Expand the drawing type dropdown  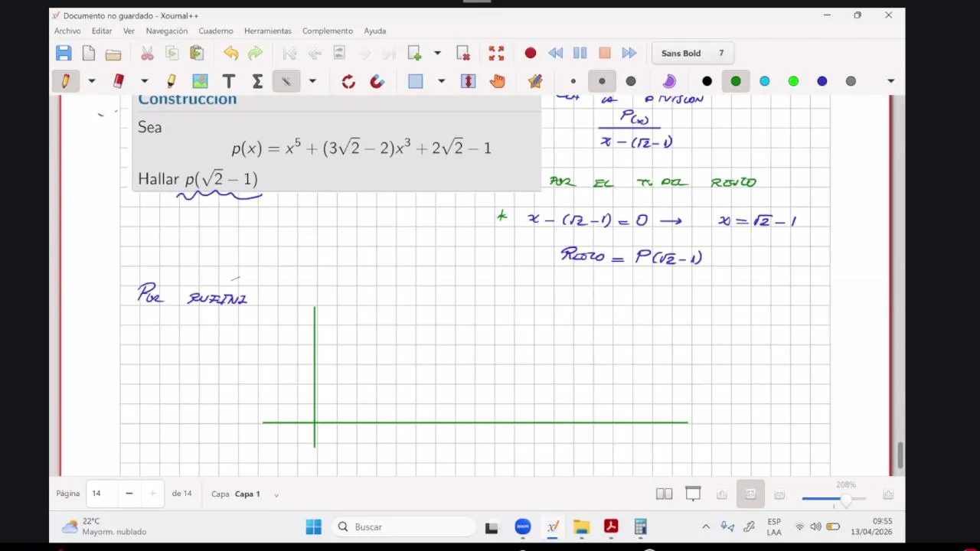[x=312, y=81]
